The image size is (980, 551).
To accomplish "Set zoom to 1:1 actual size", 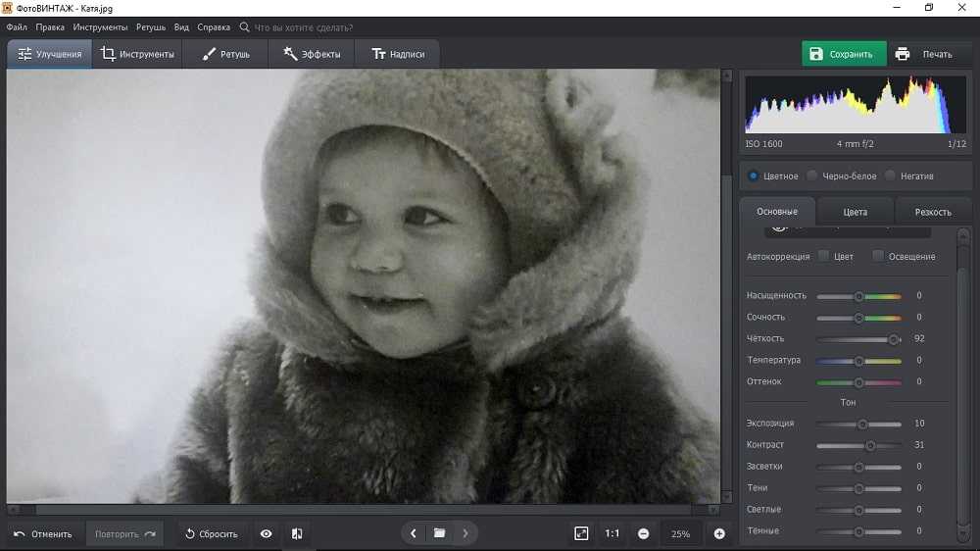I will click(612, 533).
